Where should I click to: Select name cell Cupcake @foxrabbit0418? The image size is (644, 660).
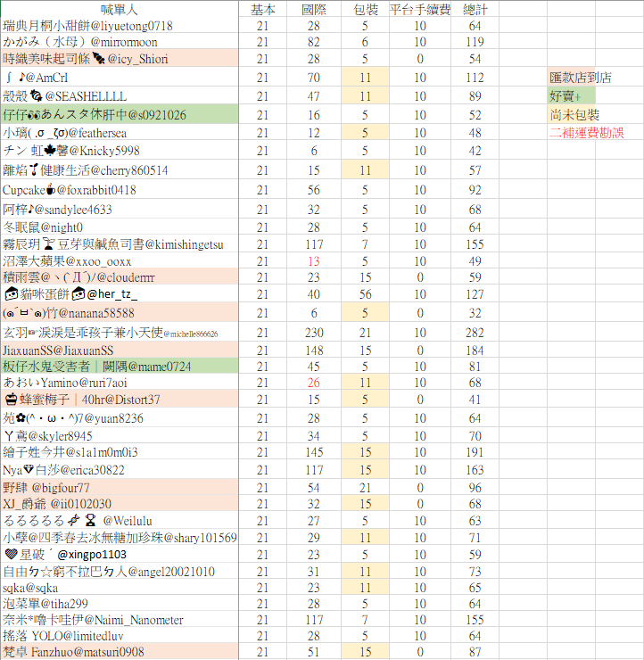[x=120, y=190]
